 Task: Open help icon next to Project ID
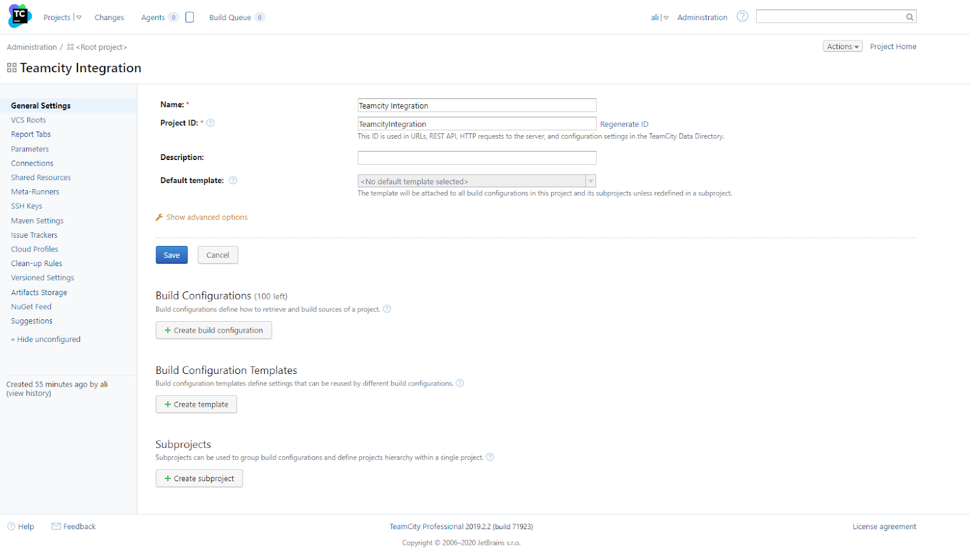point(210,123)
